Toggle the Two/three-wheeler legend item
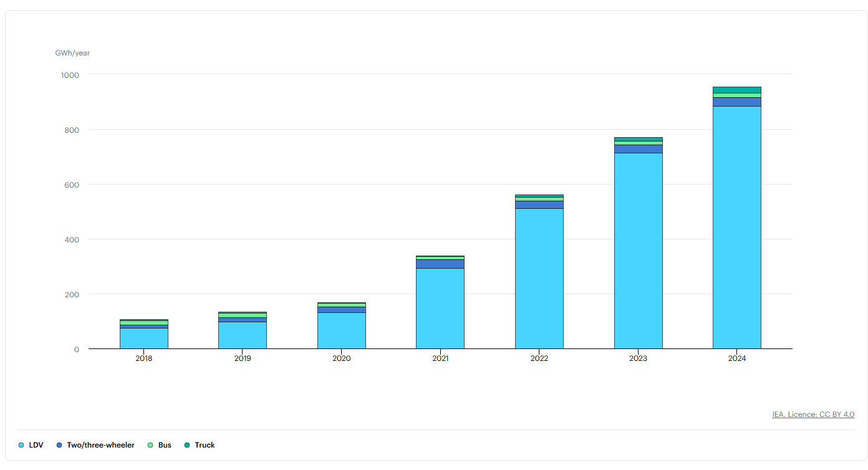 coord(95,445)
